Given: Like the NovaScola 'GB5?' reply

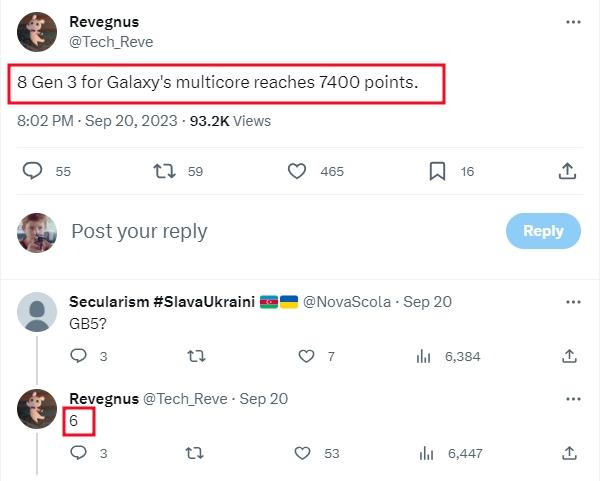Looking at the screenshot, I should (307, 355).
